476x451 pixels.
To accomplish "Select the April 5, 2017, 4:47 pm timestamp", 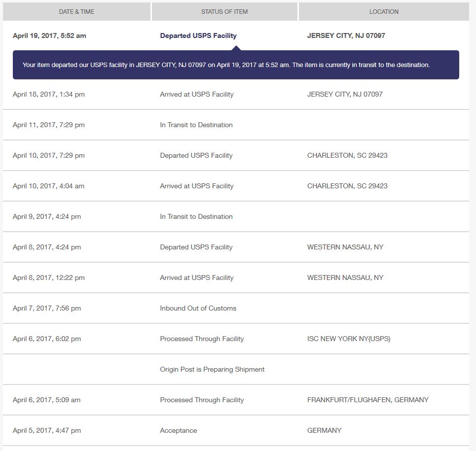I will (47, 430).
